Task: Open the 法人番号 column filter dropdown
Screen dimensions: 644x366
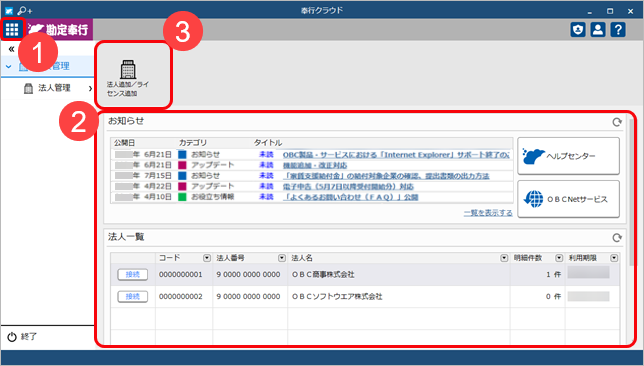Action: 282,258
